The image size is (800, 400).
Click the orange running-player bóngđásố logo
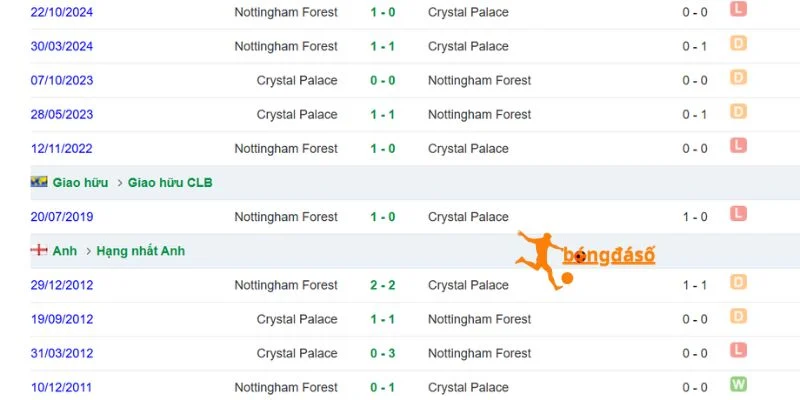coord(544,260)
